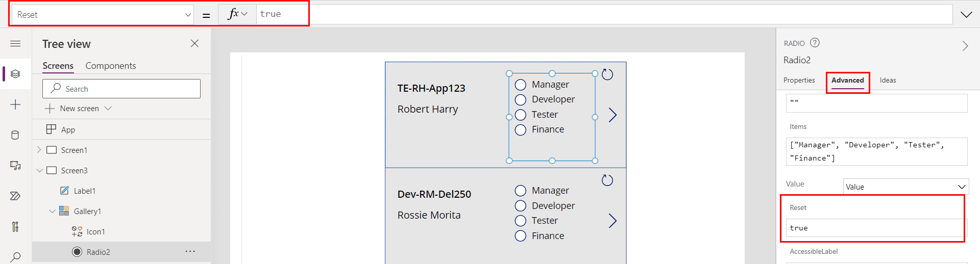This screenshot has width=980, height=264.
Task: Expand the formula bar chevron
Action: click(966, 14)
